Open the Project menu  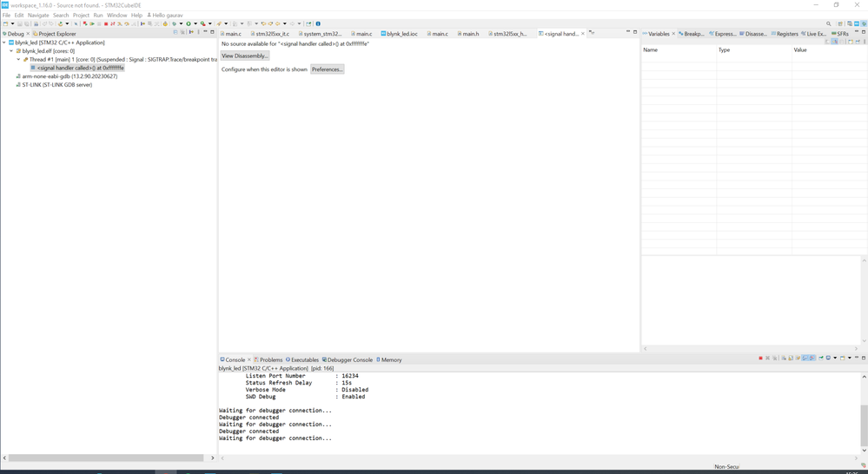coord(81,15)
